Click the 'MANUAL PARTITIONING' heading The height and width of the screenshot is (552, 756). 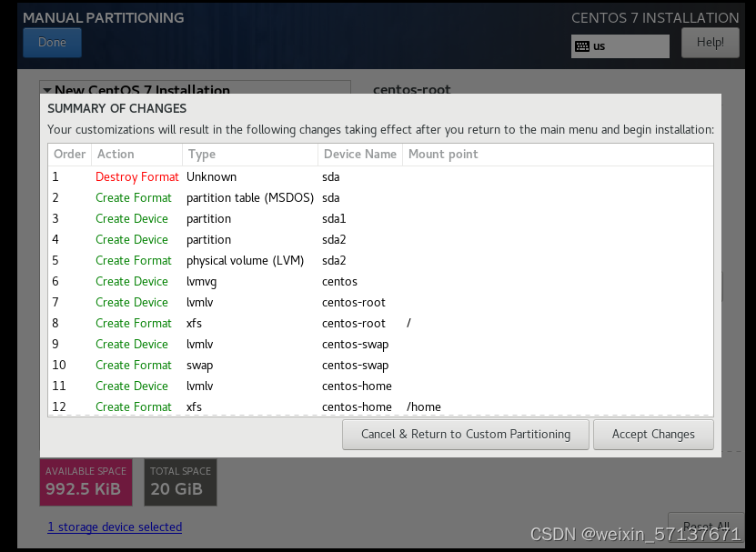103,18
